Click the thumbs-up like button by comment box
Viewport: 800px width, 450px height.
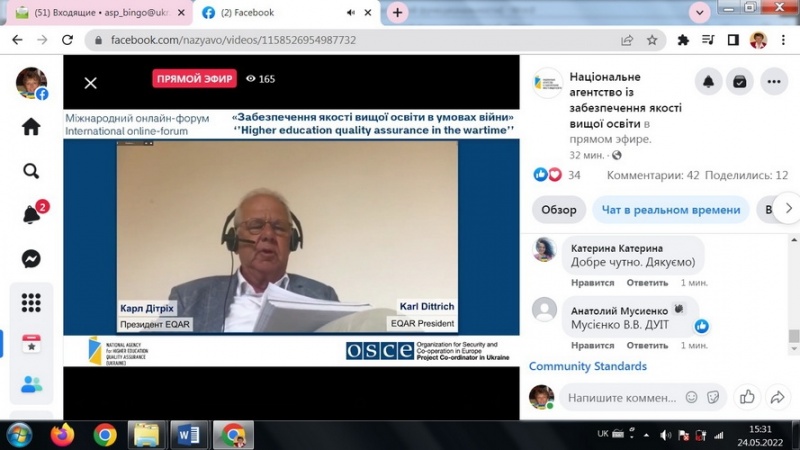[747, 397]
